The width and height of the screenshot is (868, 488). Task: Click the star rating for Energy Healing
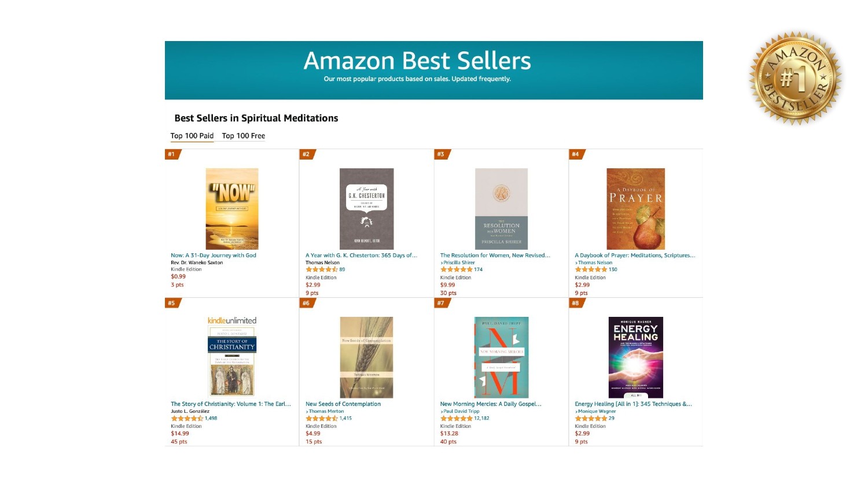(591, 418)
